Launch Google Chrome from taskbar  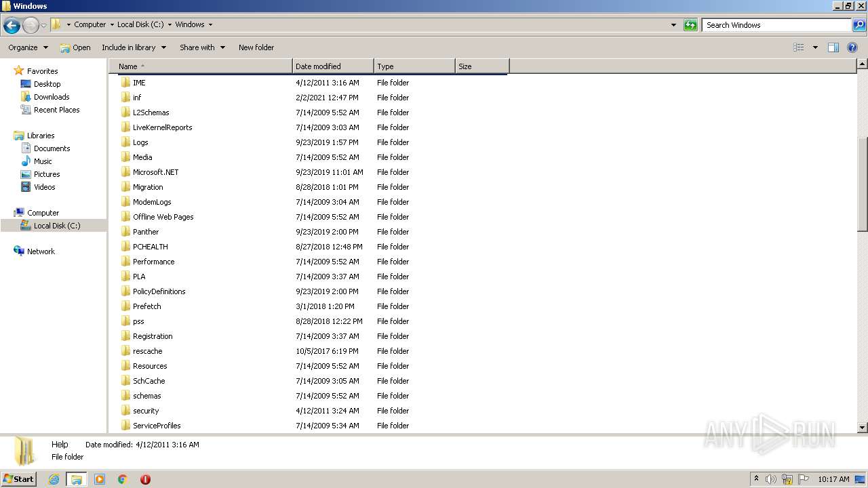tap(123, 479)
